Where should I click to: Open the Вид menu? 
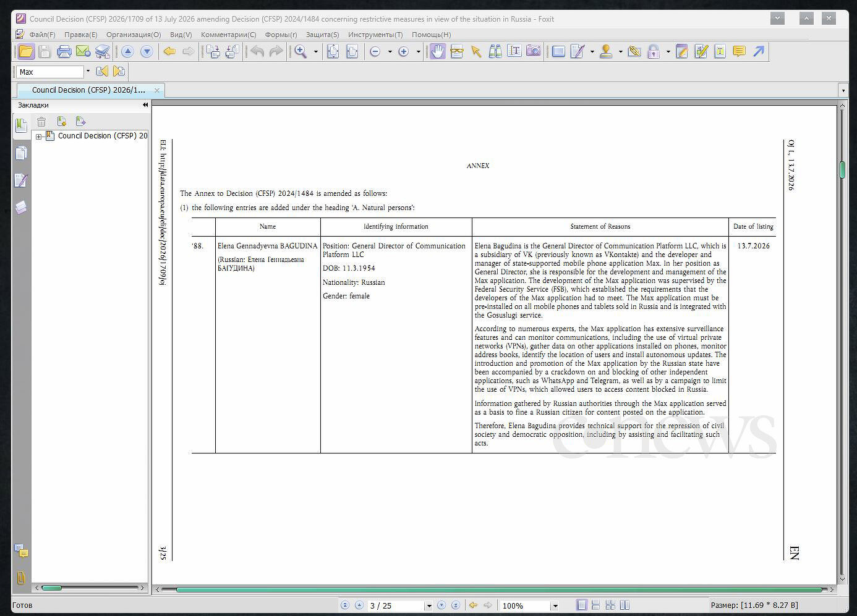pos(181,35)
